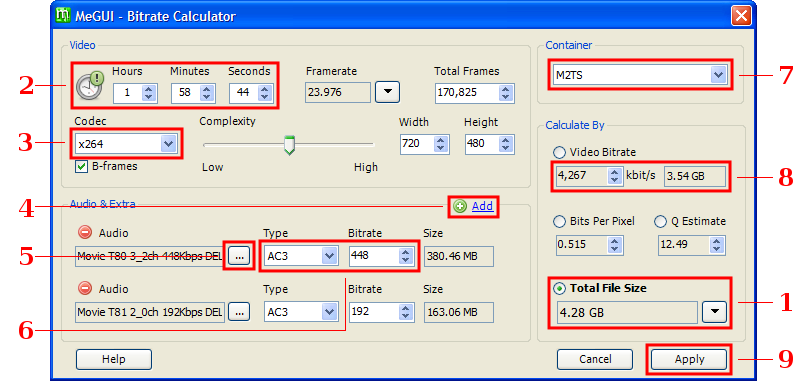This screenshot has height=381, width=807.
Task: Click the Total Frames spinner arrows
Action: click(505, 93)
